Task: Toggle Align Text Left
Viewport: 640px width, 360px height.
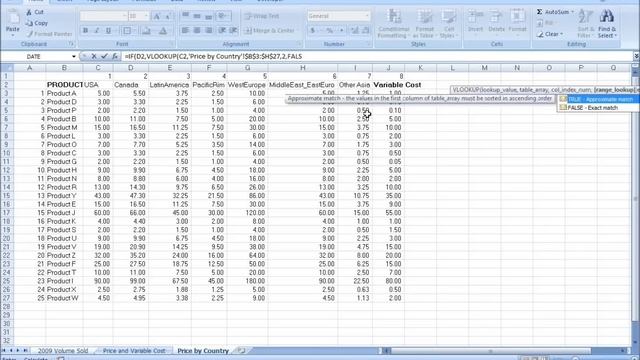Action: [x=185, y=31]
